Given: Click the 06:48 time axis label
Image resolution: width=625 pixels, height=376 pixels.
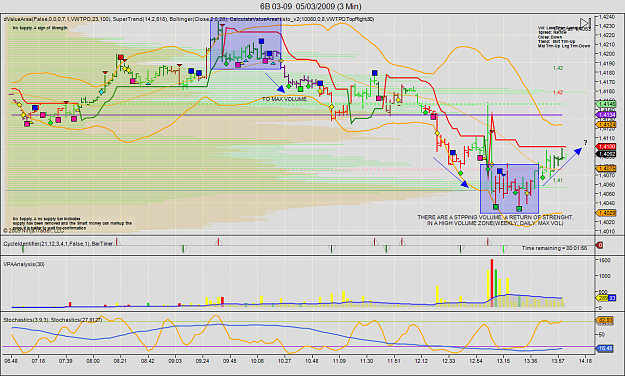Looking at the screenshot, I should 11,361.
